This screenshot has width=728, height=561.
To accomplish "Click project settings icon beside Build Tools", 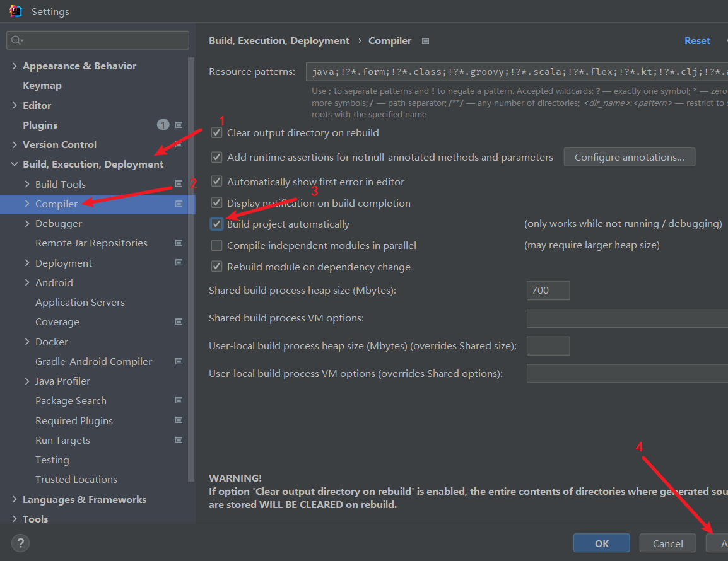I will tap(179, 184).
